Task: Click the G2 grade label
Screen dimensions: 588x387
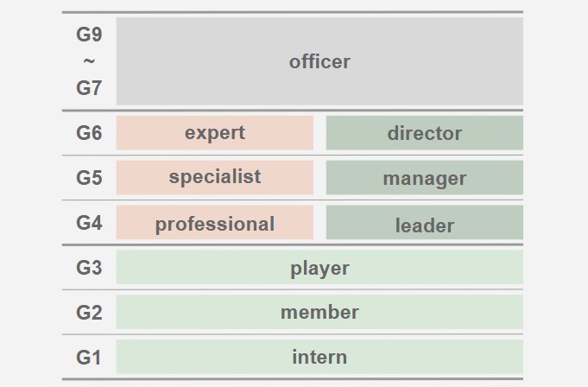Action: tap(89, 313)
